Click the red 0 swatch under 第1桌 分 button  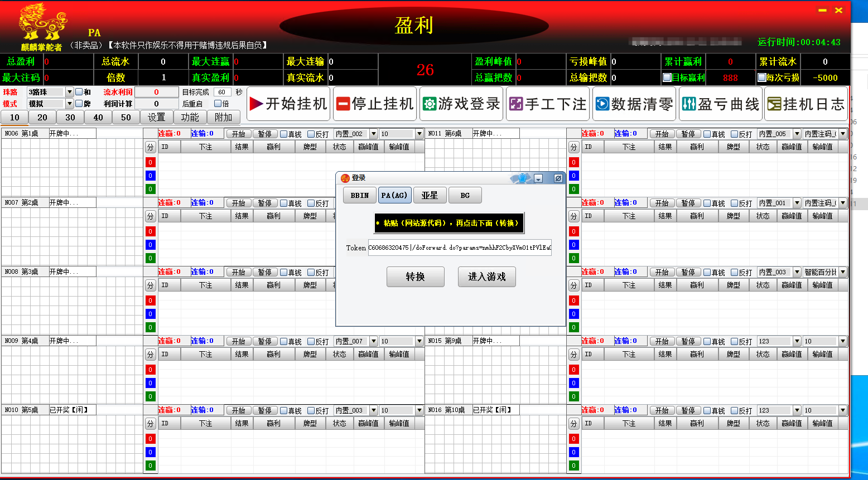[150, 162]
